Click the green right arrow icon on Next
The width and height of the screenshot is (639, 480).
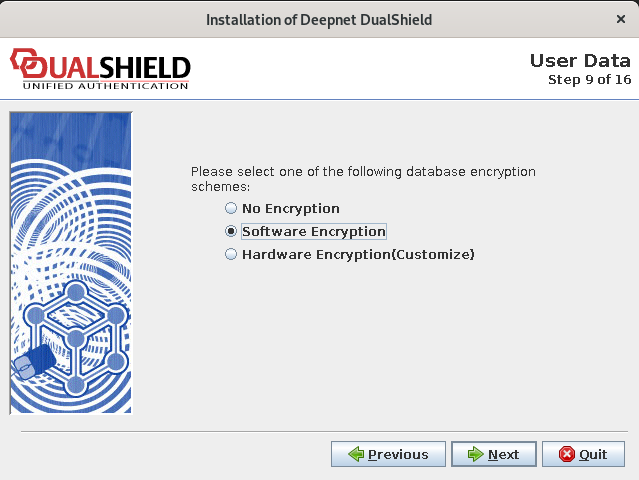click(x=475, y=454)
